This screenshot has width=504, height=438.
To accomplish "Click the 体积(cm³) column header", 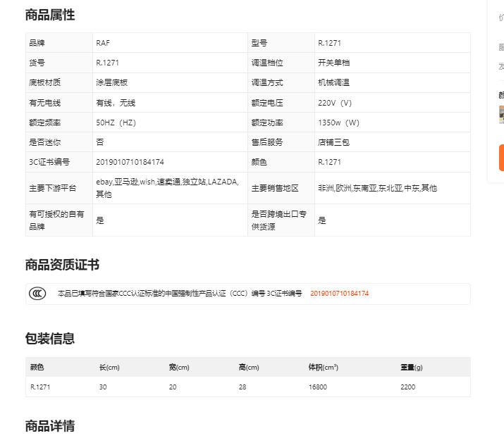I will 324,368.
